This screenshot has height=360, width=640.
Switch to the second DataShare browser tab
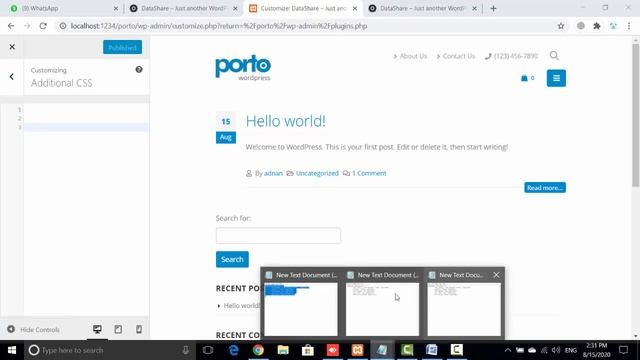coord(184,8)
